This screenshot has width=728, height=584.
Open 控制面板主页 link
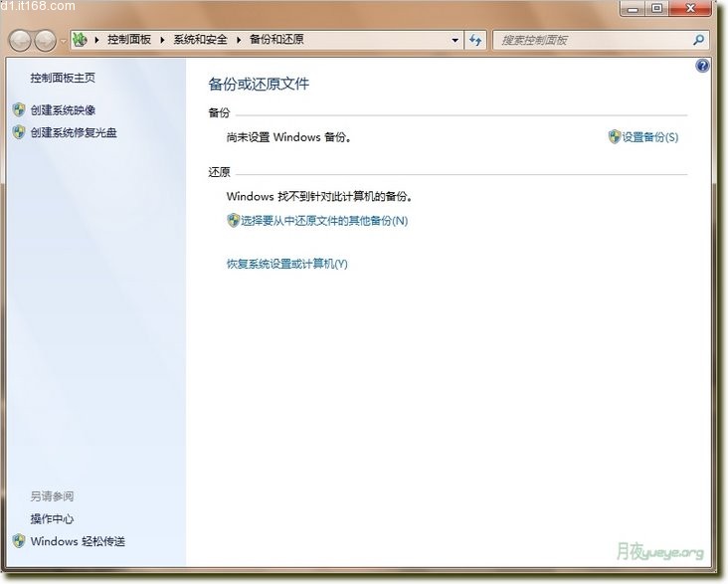(x=63, y=78)
